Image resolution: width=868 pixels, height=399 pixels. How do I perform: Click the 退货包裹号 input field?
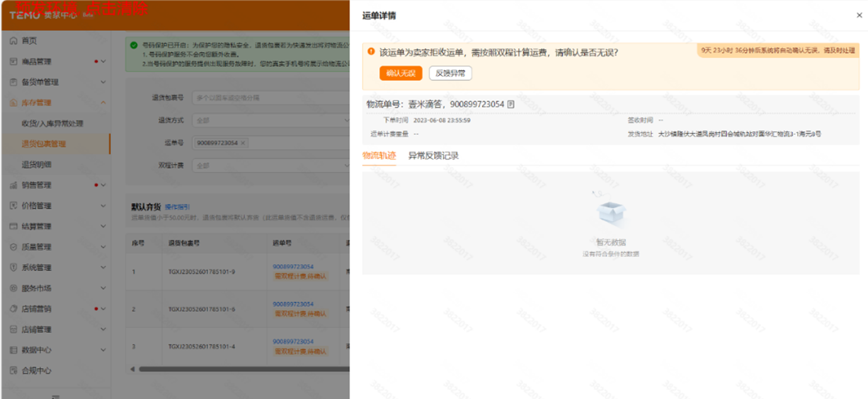pyautogui.click(x=271, y=98)
